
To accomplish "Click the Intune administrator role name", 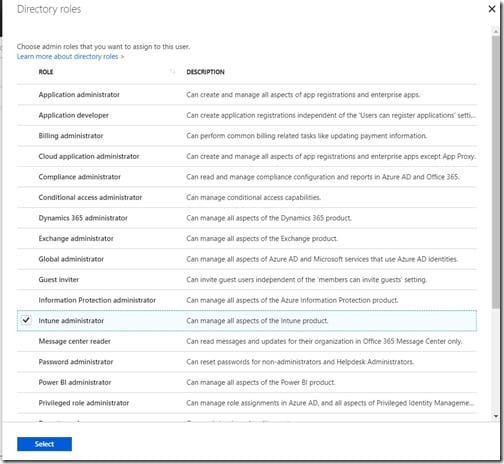I will (71, 321).
